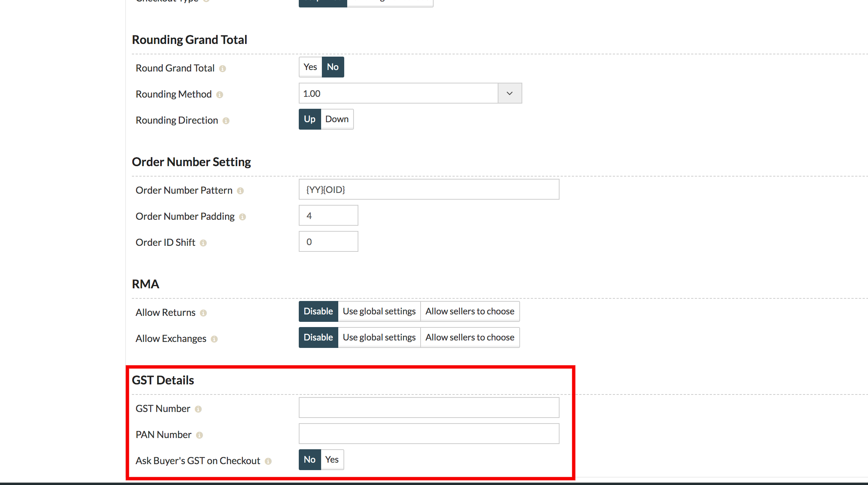Click info icon next to Order ID Shift
Image resolution: width=868 pixels, height=485 pixels.
(x=203, y=243)
